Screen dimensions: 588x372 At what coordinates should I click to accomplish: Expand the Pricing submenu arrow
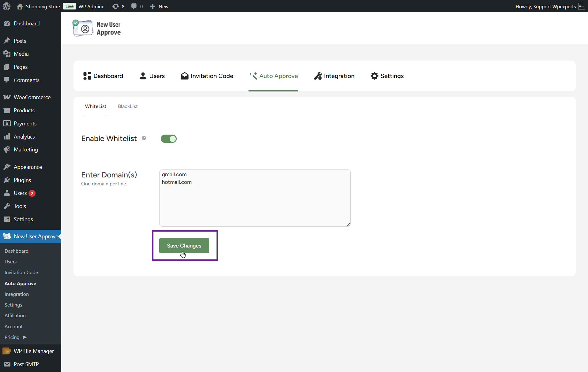25,337
